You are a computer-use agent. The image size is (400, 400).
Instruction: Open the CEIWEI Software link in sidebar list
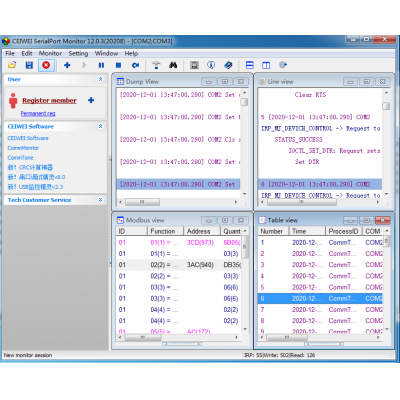[x=28, y=138]
